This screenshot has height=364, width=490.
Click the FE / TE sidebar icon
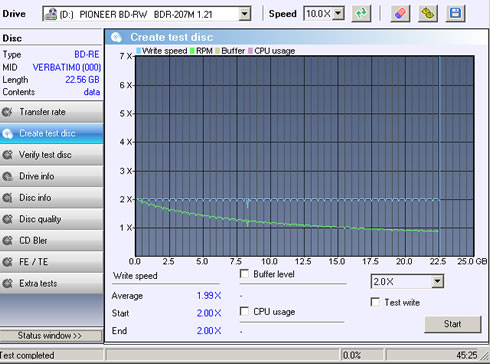click(7, 262)
